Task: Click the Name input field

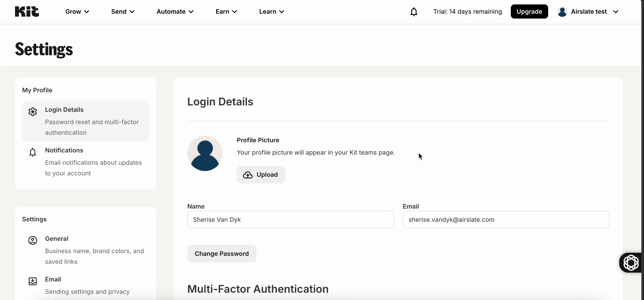Action: (290, 220)
